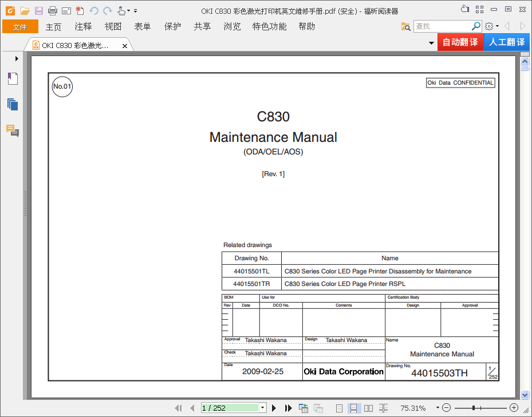Go to previous search result arrow
This screenshot has width=532, height=417.
point(507,26)
